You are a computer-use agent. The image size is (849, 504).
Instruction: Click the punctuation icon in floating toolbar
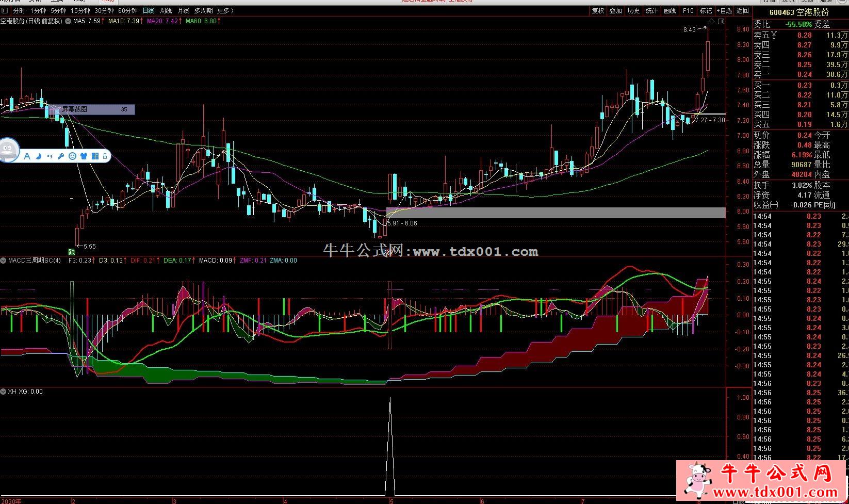(x=50, y=156)
